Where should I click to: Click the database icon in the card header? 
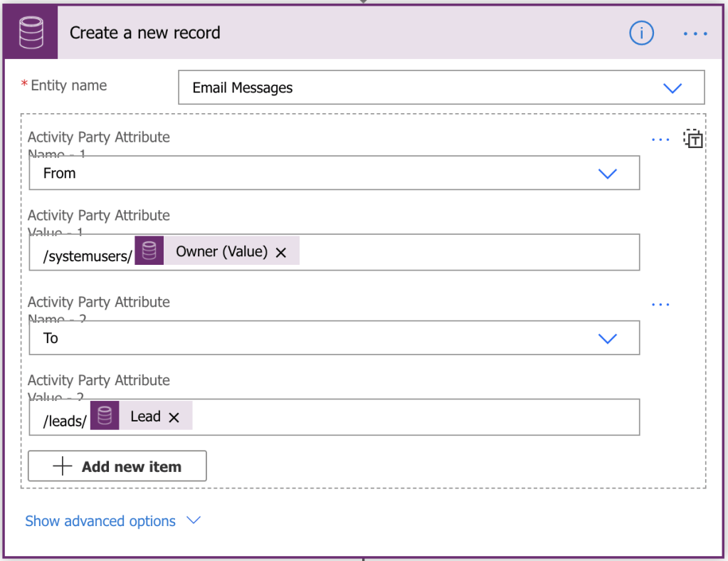(x=31, y=32)
